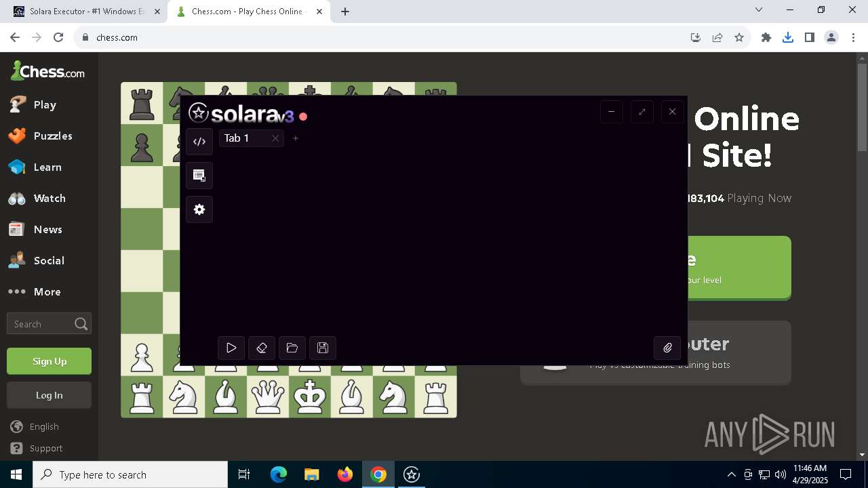This screenshot has height=488, width=868.
Task: Open the Chrome profile avatar
Action: click(831, 37)
